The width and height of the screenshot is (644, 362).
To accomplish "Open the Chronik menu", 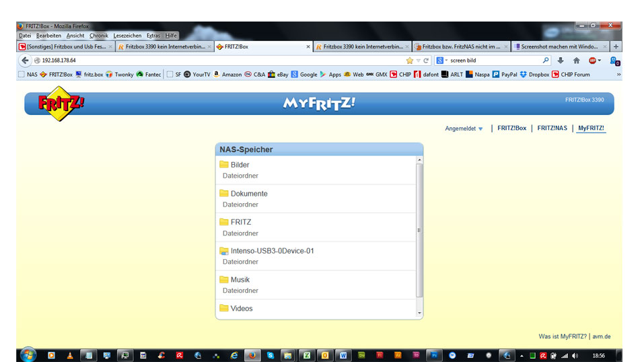I will [98, 36].
